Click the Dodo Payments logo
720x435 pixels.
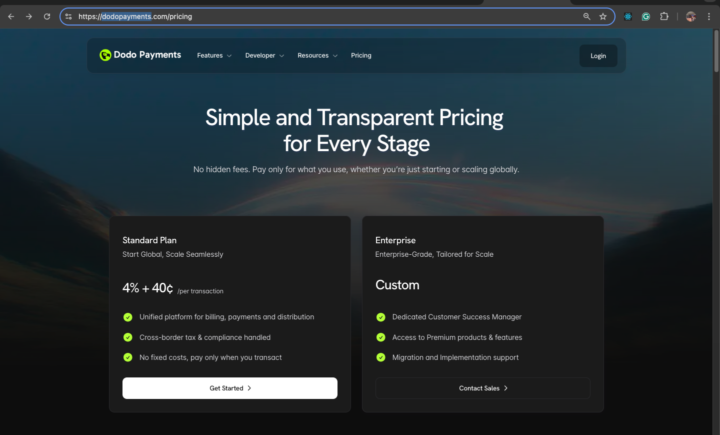140,55
